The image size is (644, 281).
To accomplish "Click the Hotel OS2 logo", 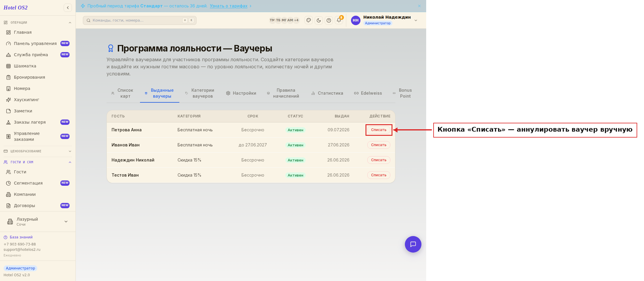I will click(15, 8).
